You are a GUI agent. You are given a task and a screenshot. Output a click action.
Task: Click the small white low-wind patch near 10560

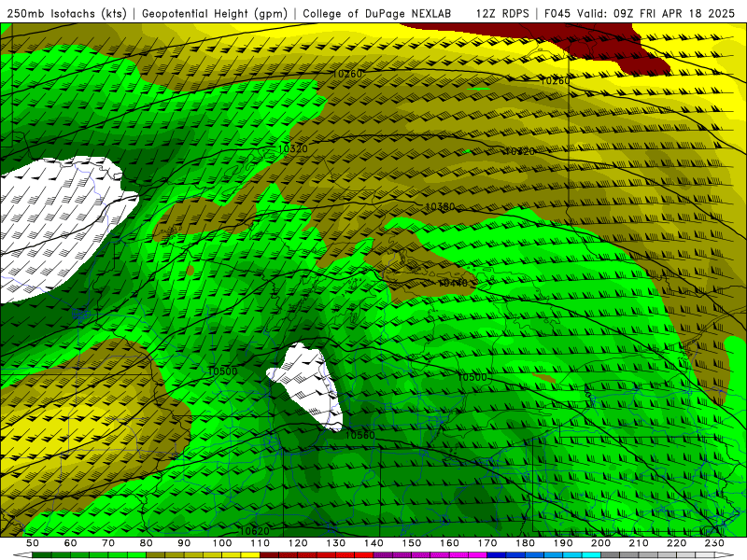click(x=310, y=385)
